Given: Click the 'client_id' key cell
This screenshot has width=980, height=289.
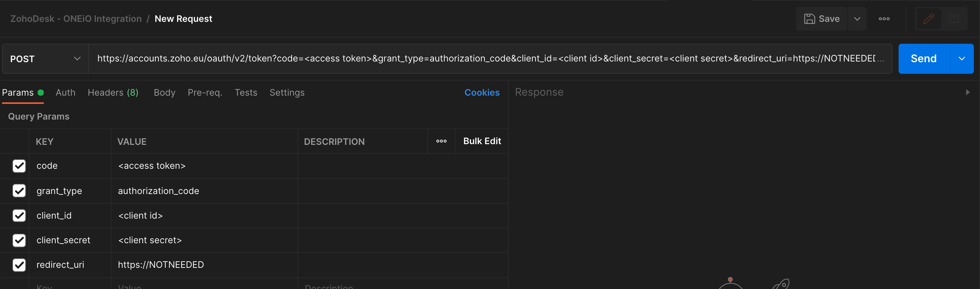Looking at the screenshot, I should click(x=70, y=215).
